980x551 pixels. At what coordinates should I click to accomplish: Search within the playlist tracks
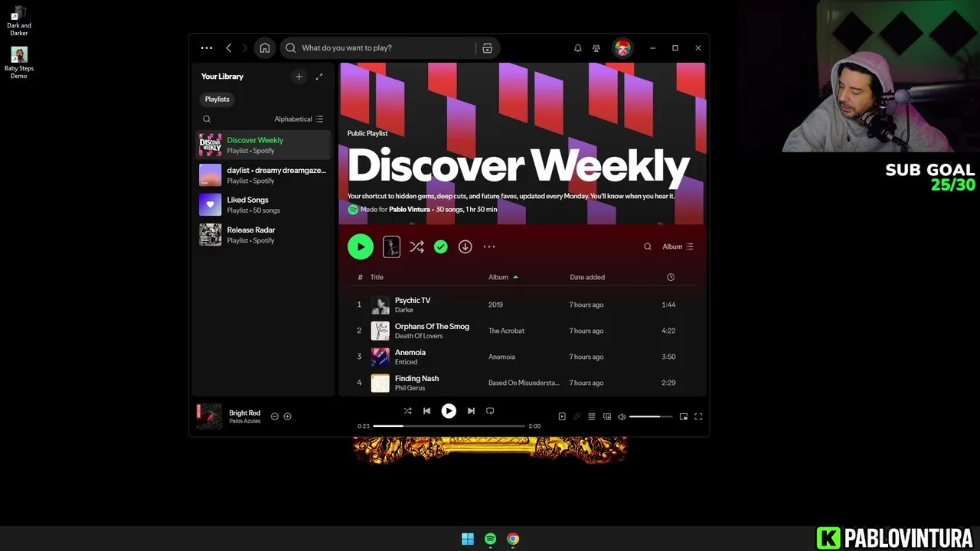coord(648,246)
